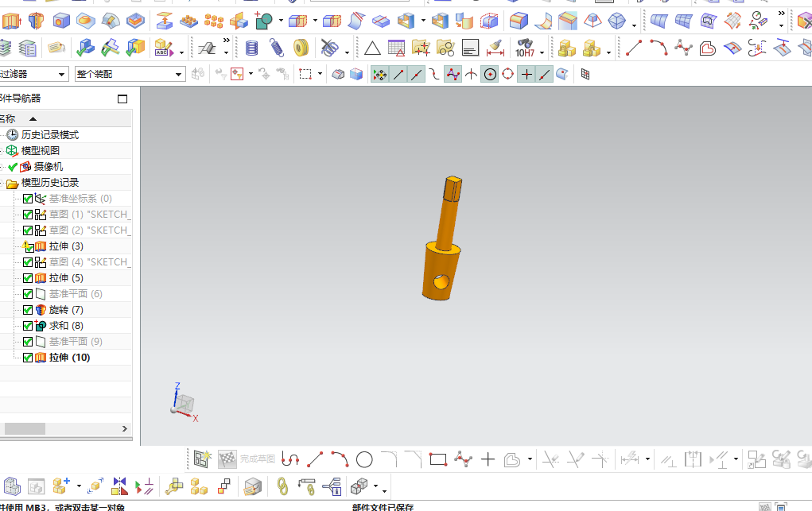Click the disc spring icon
This screenshot has height=511, width=812.
[301, 48]
